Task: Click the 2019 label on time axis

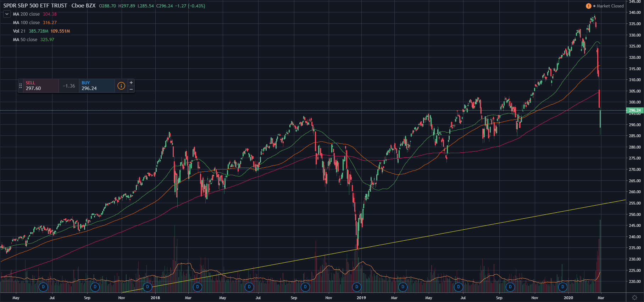Action: (x=361, y=298)
